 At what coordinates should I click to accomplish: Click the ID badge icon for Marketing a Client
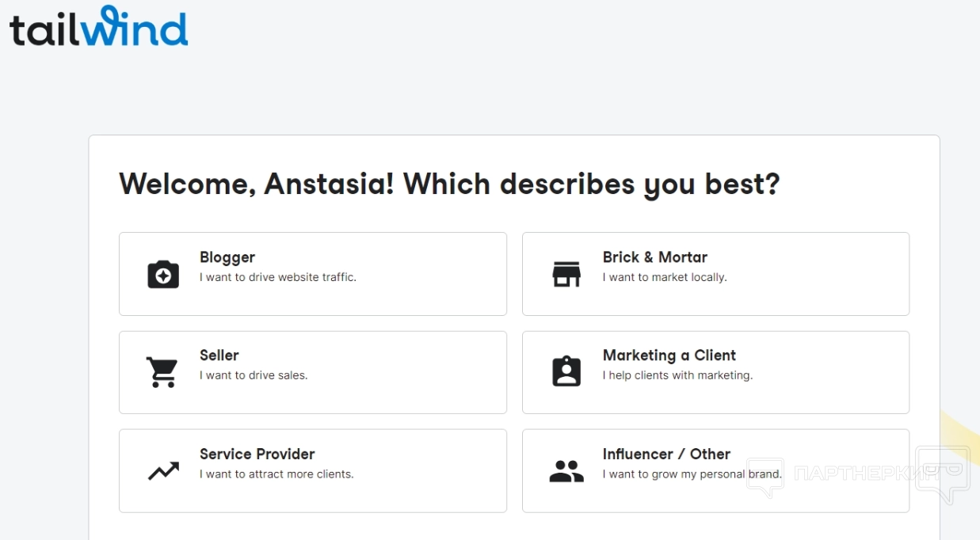566,371
